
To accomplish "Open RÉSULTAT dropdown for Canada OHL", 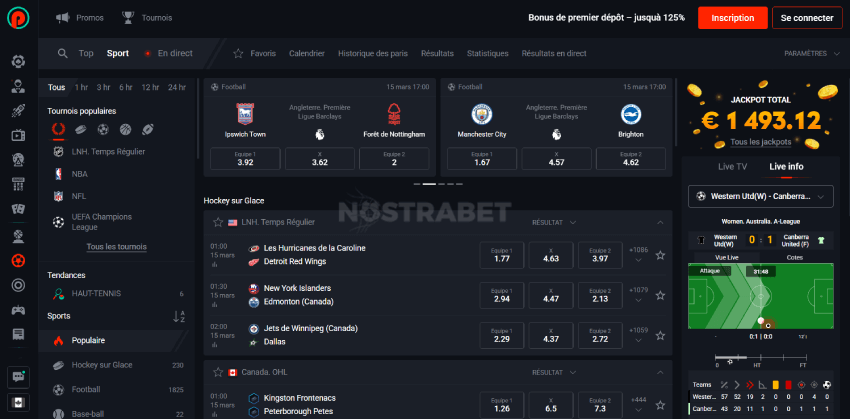I will click(x=554, y=372).
